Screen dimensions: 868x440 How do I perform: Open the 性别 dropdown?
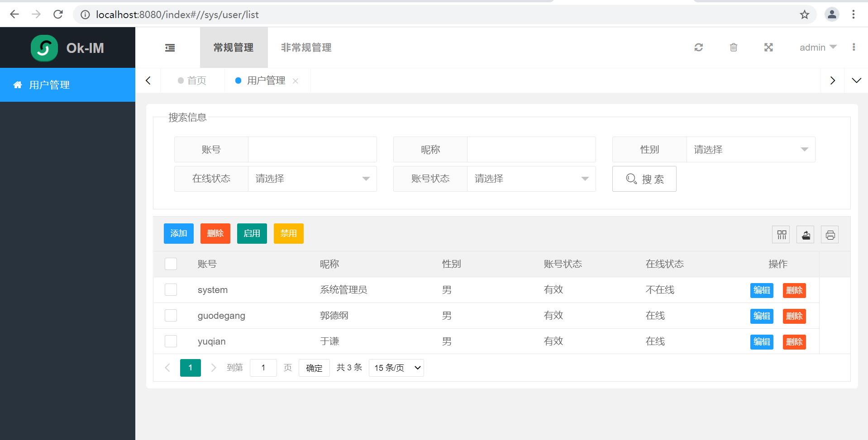tap(751, 150)
